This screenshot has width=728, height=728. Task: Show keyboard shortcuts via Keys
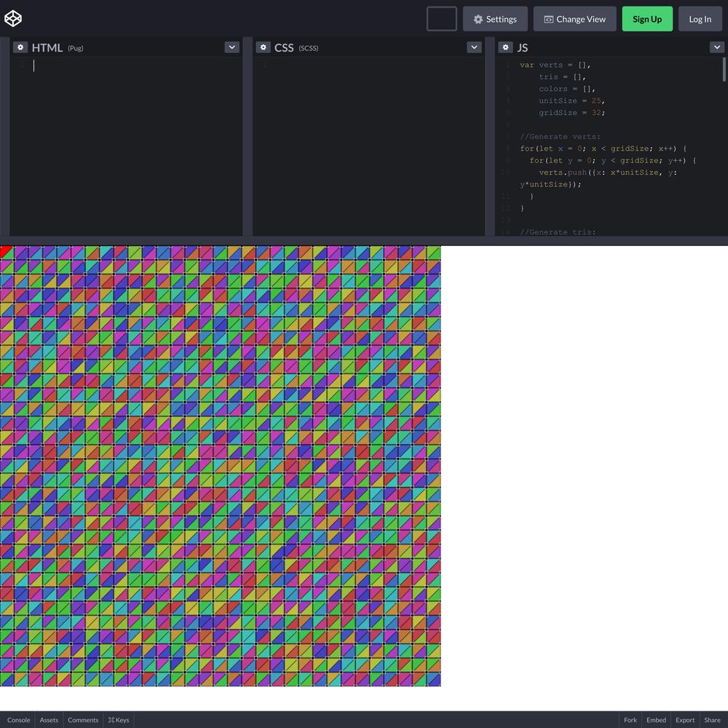point(119,720)
